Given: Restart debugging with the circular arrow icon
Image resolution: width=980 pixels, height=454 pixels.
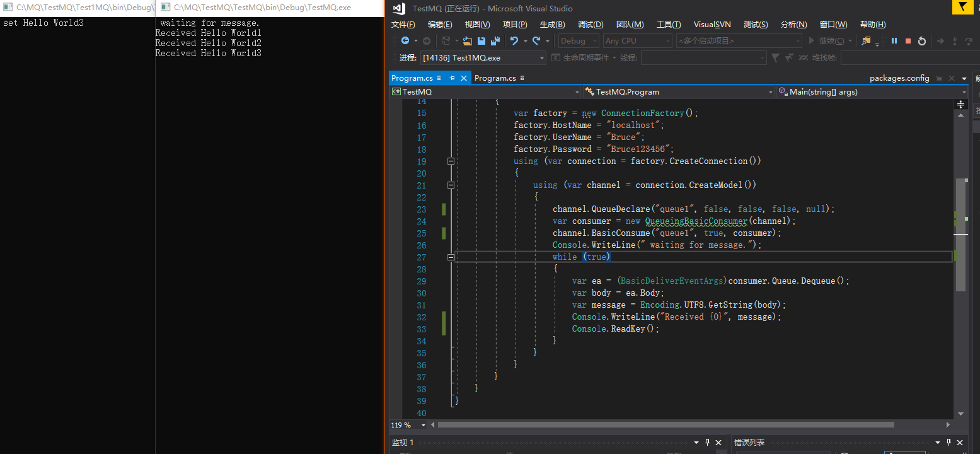Looking at the screenshot, I should click(x=922, y=40).
